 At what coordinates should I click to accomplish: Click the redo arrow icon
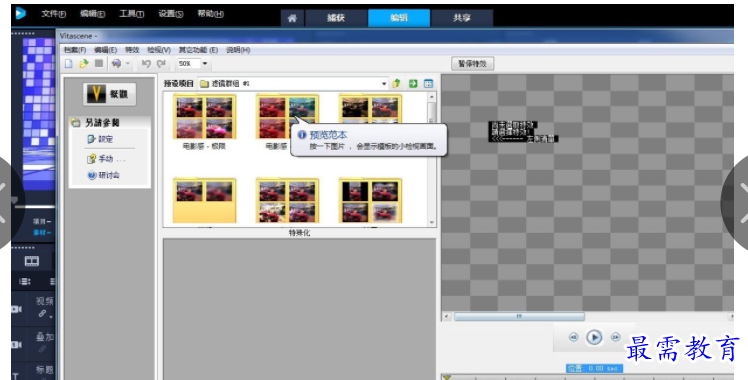tap(161, 63)
